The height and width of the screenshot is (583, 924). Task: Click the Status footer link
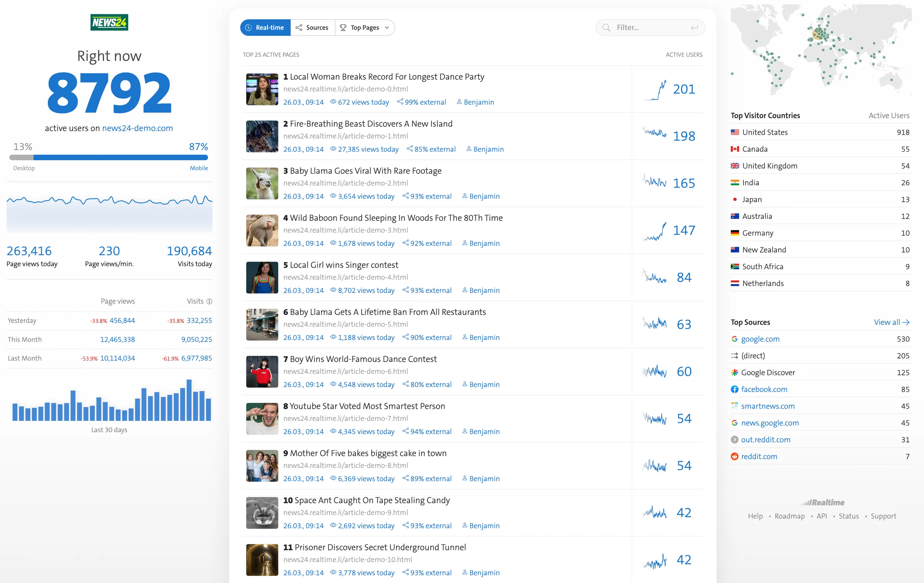[849, 516]
